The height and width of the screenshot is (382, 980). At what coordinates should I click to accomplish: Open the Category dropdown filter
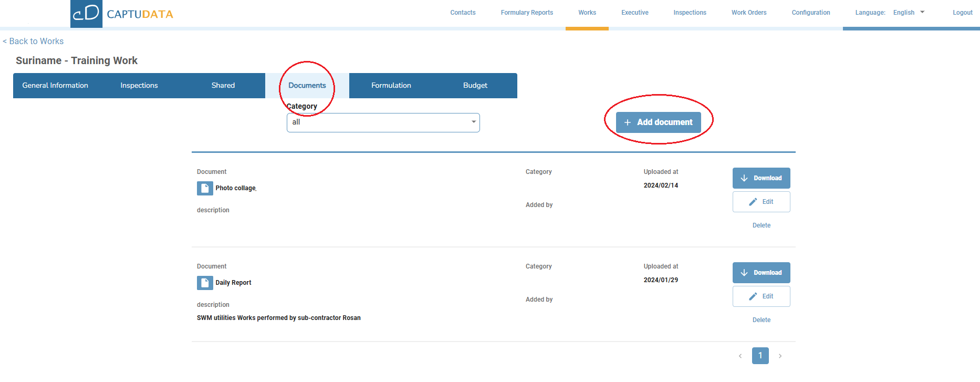click(x=383, y=122)
